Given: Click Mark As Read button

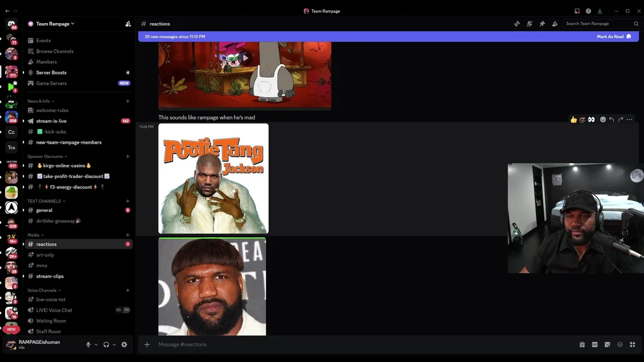Looking at the screenshot, I should tap(614, 37).
